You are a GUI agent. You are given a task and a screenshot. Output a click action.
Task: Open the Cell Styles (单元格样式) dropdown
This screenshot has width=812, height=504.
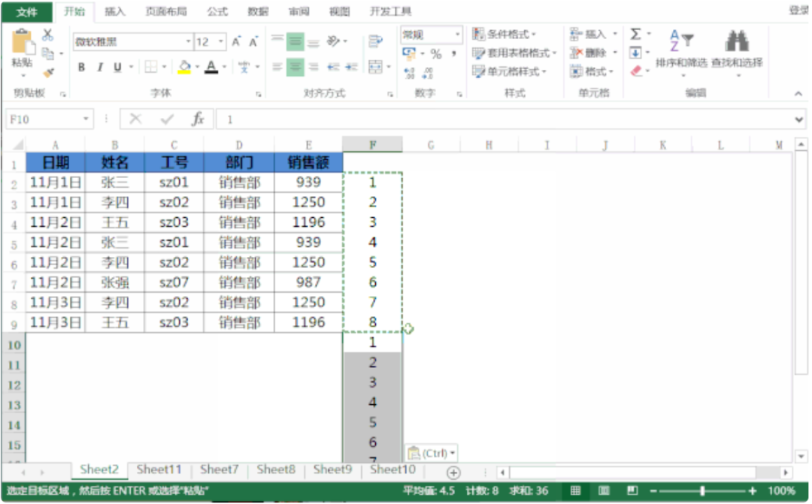(509, 71)
